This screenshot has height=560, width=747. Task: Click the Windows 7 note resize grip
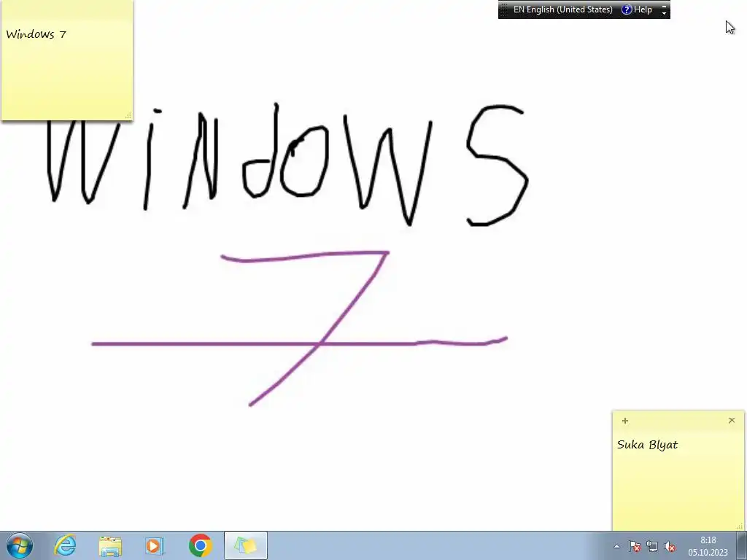[128, 115]
